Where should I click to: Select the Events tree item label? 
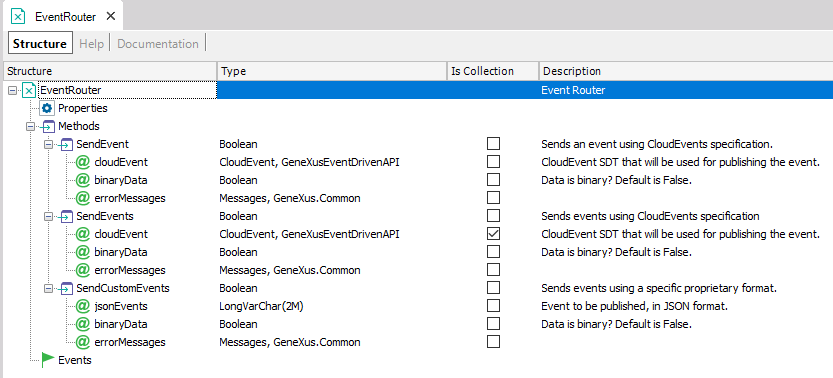click(x=75, y=360)
